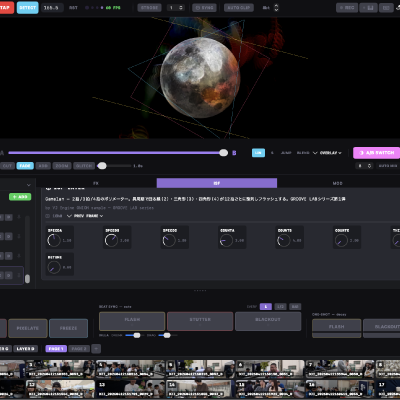Trigger the beat sync BLACKOUT pad
400x400 pixels.
coord(268,321)
